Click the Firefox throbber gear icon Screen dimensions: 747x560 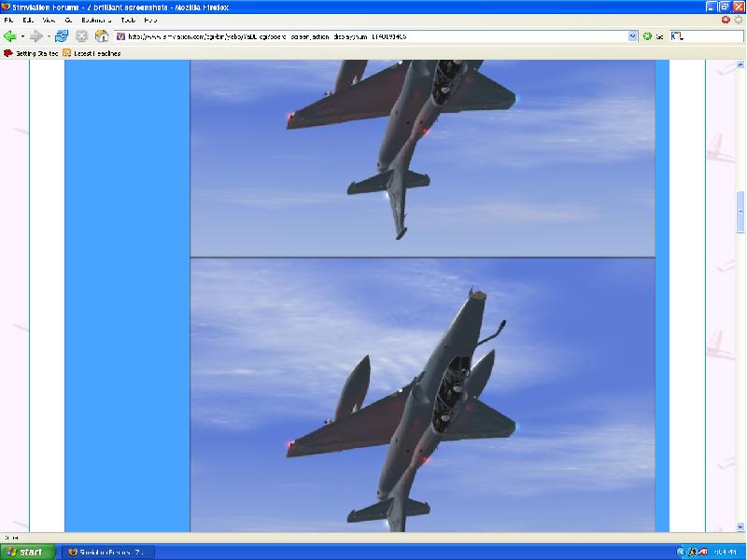click(x=739, y=20)
